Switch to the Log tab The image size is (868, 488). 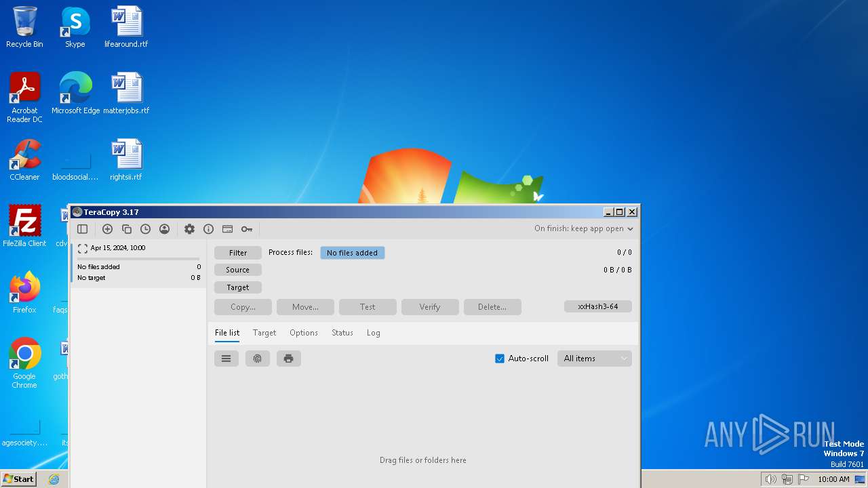point(374,333)
